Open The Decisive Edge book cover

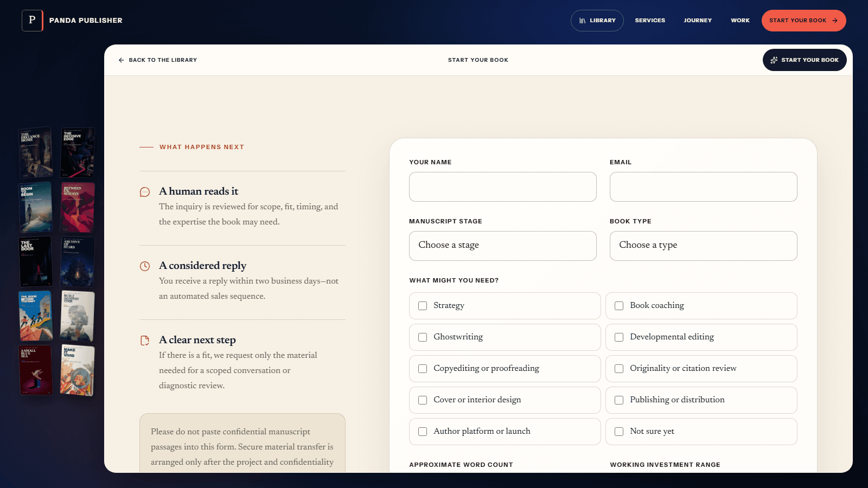[x=77, y=153]
